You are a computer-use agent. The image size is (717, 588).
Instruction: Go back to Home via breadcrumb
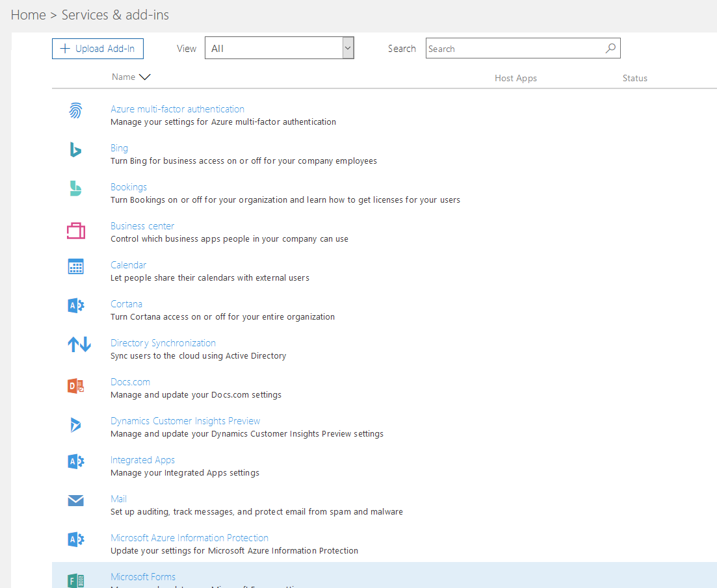pyautogui.click(x=29, y=15)
